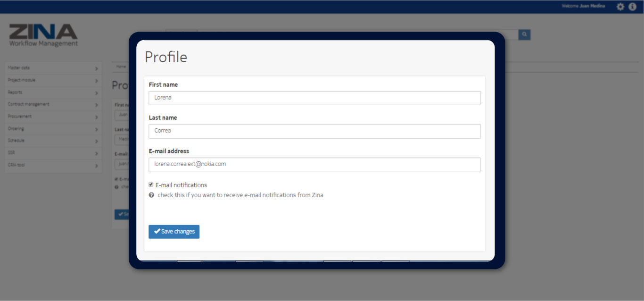Click the settings gear icon
The width and height of the screenshot is (644, 301).
620,7
